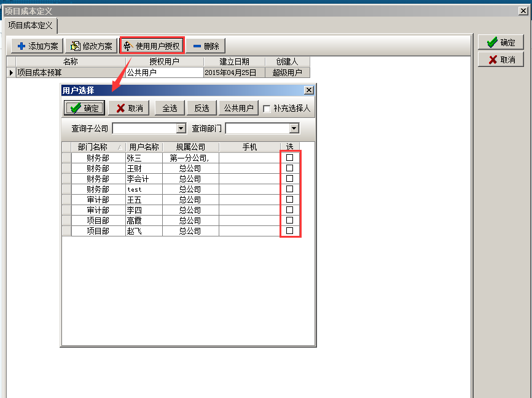This screenshot has width=532, height=398.
Task: Sort by 部门名称 column header
Action: pos(92,147)
